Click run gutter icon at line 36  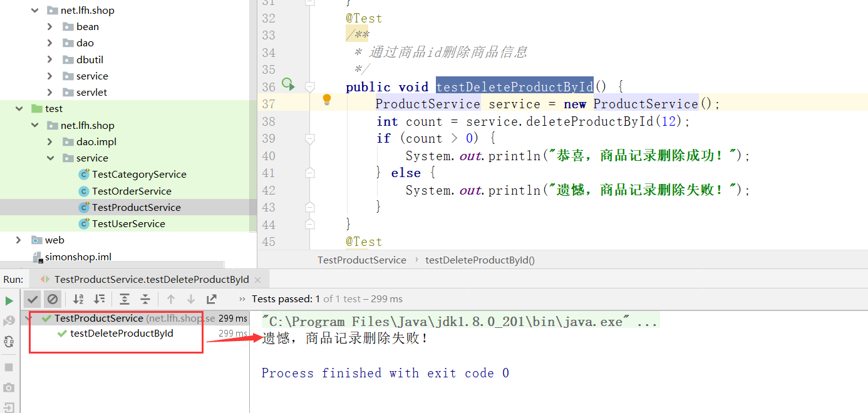(x=287, y=83)
